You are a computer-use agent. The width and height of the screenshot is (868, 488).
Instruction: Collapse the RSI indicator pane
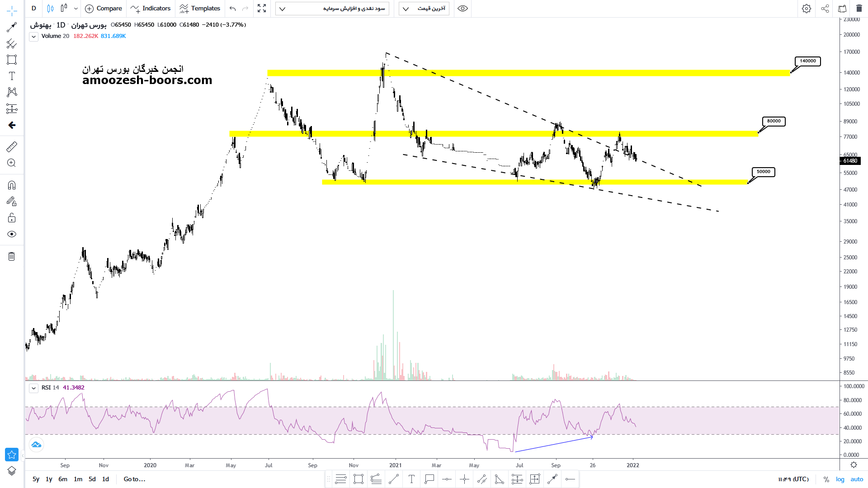coord(33,388)
